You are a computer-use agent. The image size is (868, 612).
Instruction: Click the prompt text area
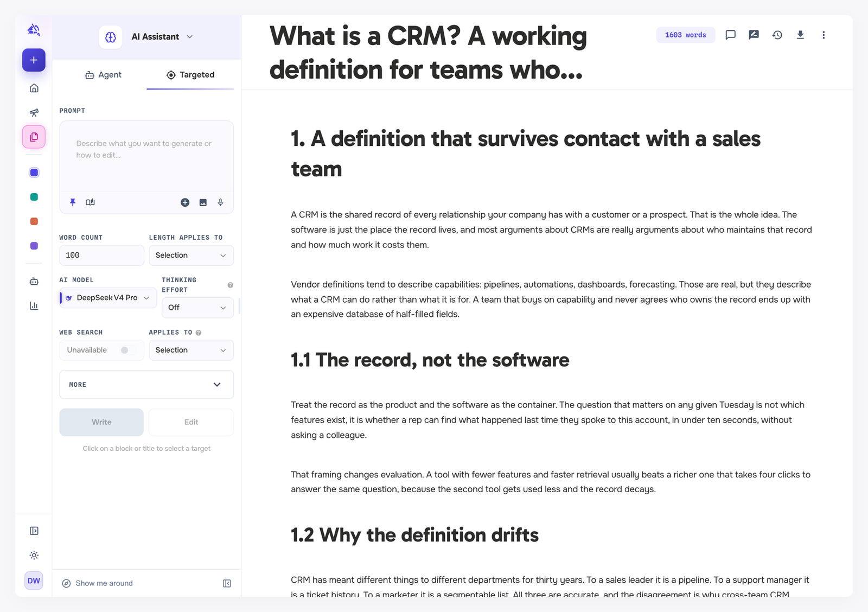[146, 157]
